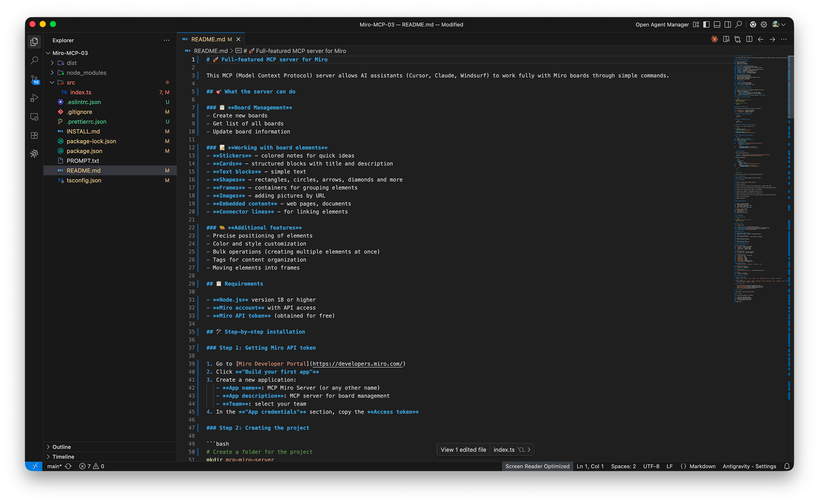Image resolution: width=819 pixels, height=504 pixels.
Task: Click the View 1 edited file button
Action: pos(463,449)
